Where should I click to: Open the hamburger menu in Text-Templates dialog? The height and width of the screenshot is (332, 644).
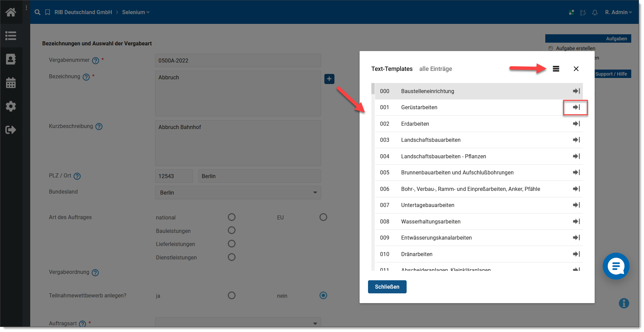[x=556, y=69]
